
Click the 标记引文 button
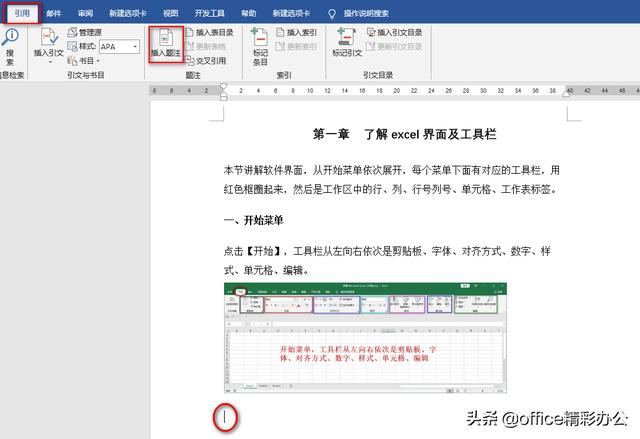point(347,42)
